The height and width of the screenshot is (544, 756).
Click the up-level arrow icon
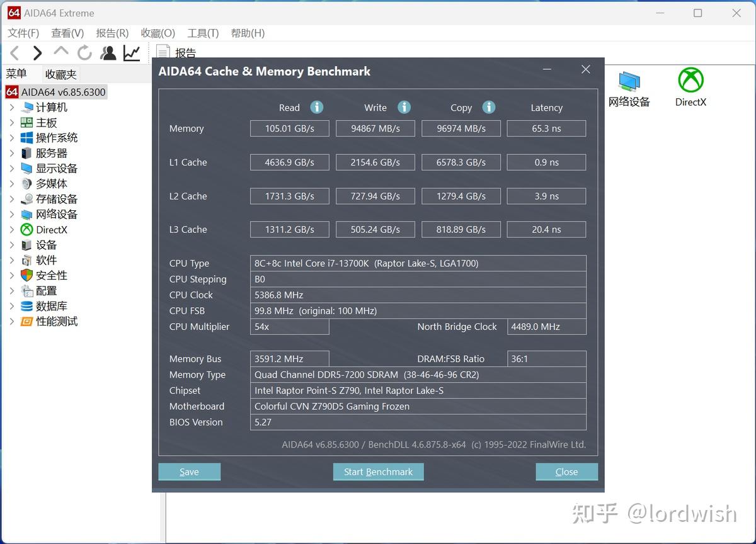(60, 53)
